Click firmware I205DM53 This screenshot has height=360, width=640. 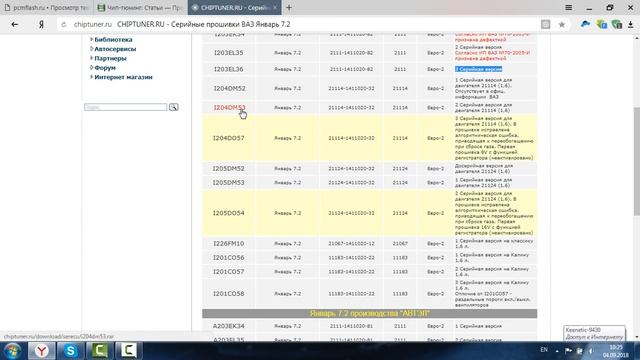[229, 182]
